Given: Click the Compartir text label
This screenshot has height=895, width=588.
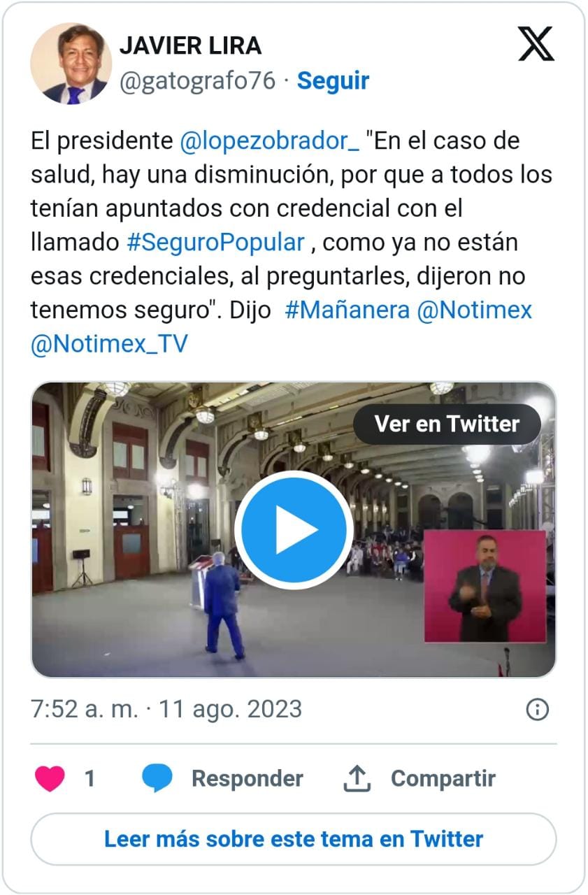Looking at the screenshot, I should click(x=443, y=778).
